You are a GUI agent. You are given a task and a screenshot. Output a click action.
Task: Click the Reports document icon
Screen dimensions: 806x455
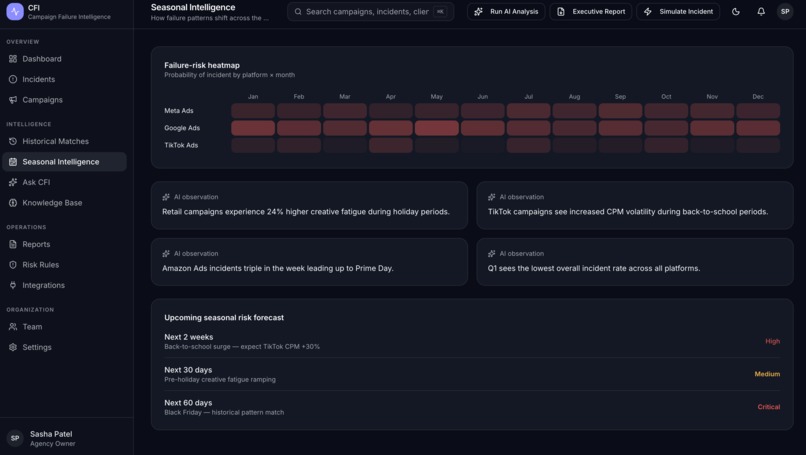[x=13, y=244]
